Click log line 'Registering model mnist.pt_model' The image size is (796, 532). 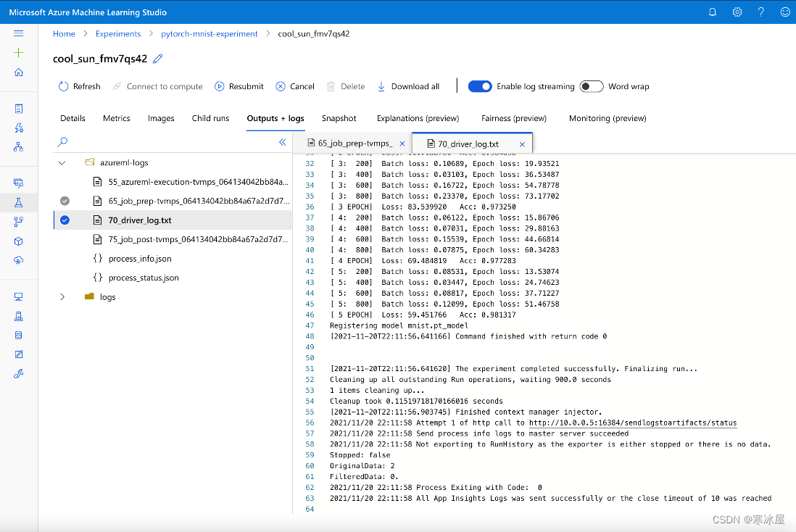[399, 325]
